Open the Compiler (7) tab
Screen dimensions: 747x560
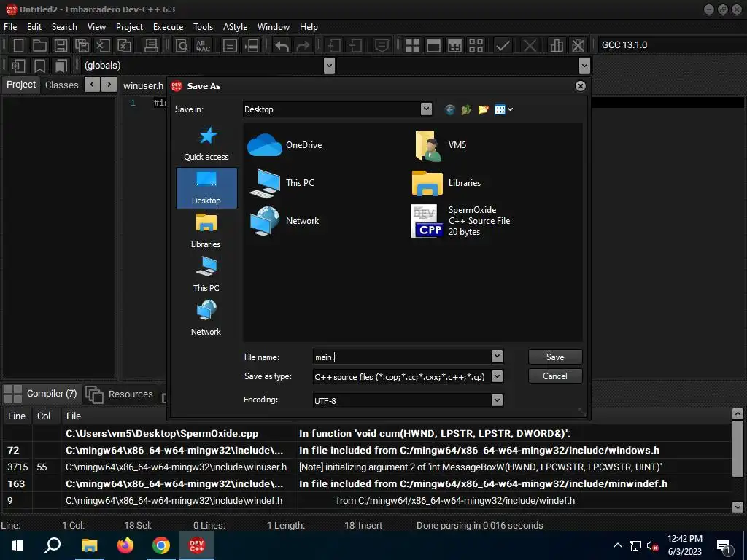pyautogui.click(x=42, y=394)
